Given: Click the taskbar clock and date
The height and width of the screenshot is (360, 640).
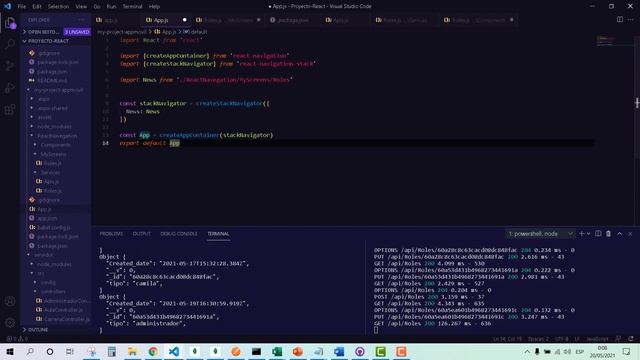Looking at the screenshot, I should coord(602,351).
